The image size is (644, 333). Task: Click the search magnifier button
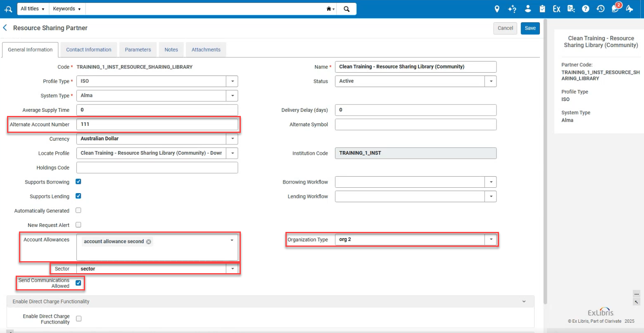pyautogui.click(x=347, y=9)
